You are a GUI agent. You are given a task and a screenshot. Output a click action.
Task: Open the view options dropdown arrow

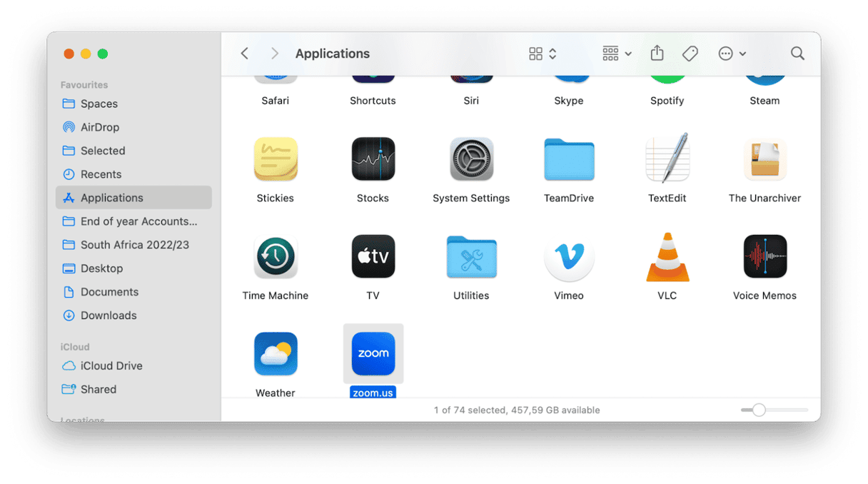(x=743, y=54)
